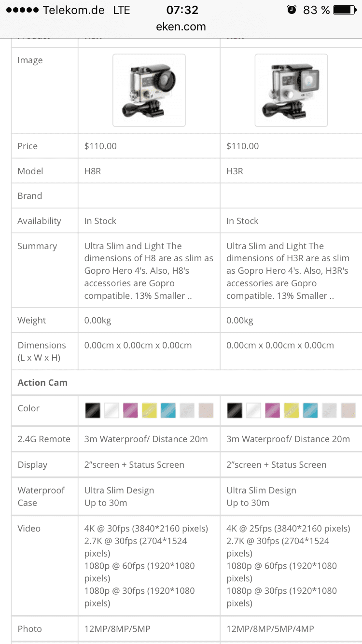
Task: Open the H8R camera product image
Action: pos(149,90)
